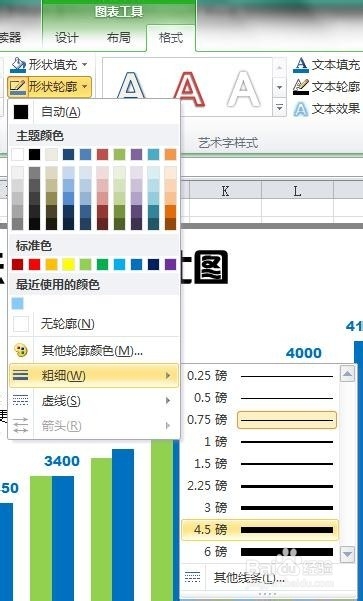
Task: Pick the black theme color swatch
Action: [34, 154]
